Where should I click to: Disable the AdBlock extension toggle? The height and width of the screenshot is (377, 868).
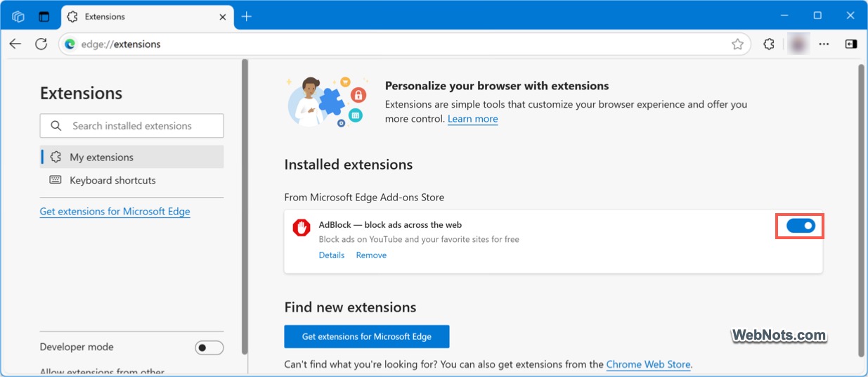click(800, 226)
